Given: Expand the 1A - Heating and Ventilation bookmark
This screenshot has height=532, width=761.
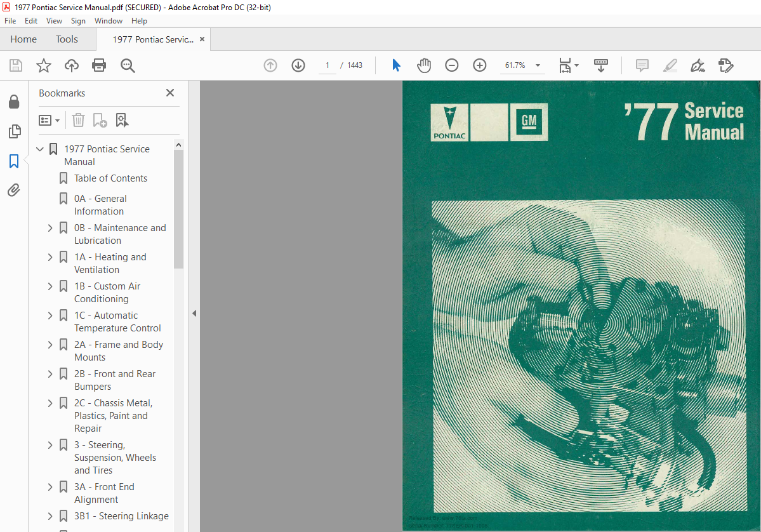Looking at the screenshot, I should point(50,256).
